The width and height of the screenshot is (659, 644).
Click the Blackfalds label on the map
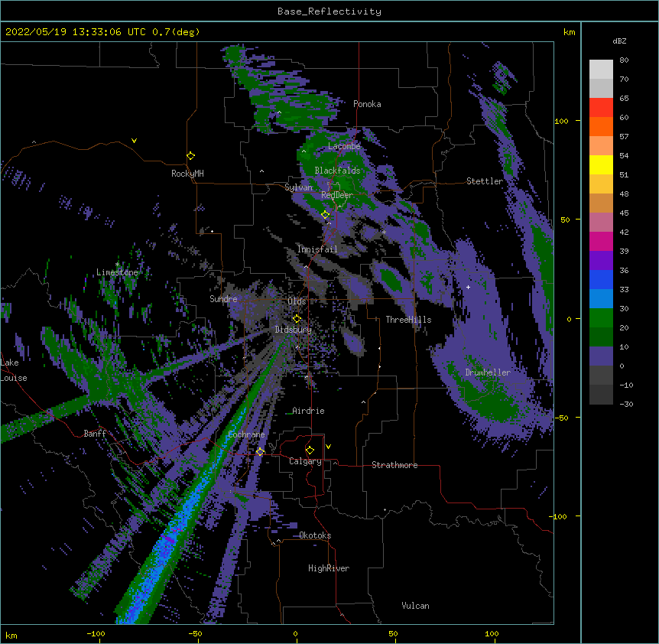coord(337,171)
